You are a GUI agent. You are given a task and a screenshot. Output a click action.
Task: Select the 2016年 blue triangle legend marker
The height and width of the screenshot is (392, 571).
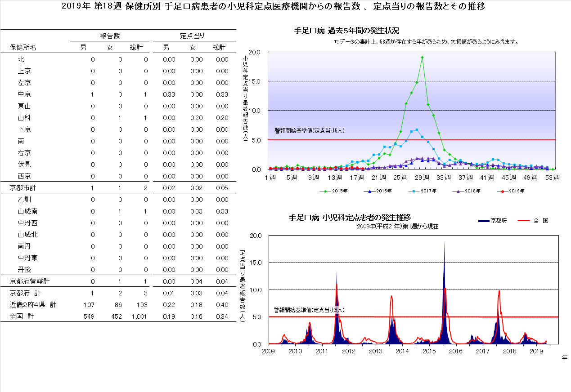pos(369,191)
